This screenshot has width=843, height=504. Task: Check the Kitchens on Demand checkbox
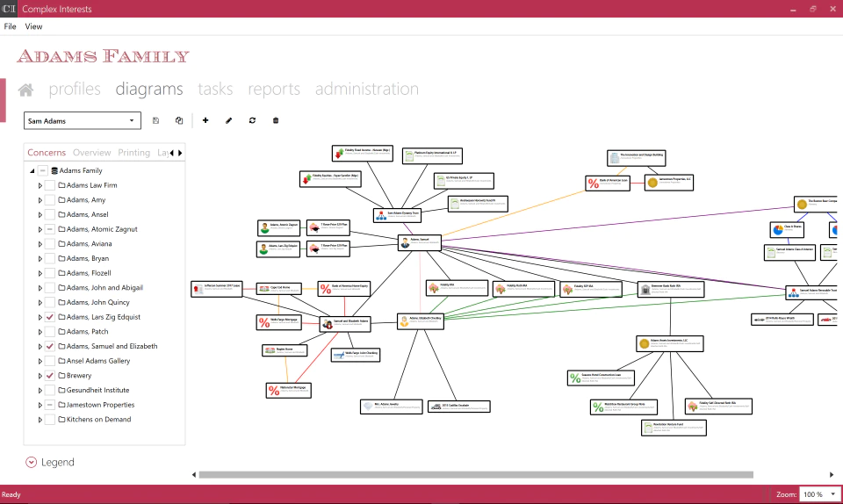click(x=49, y=420)
